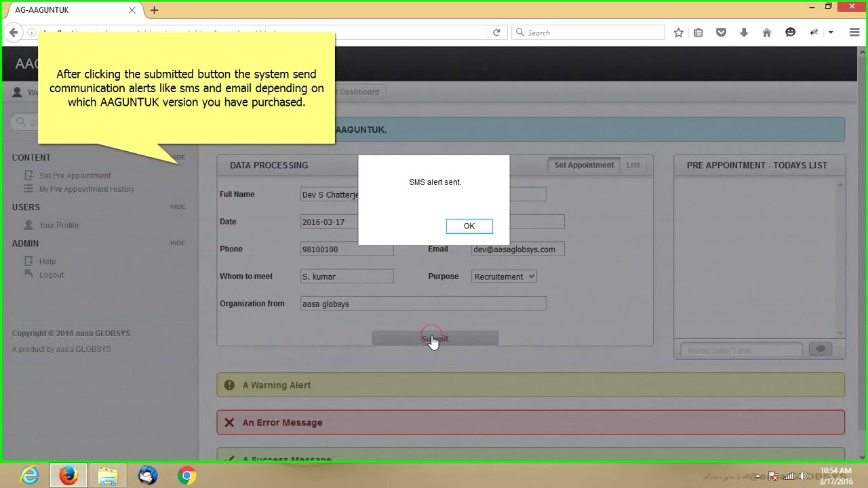Hide the ADMIN sidebar section
Viewport: 868px width, 488px height.
(178, 243)
